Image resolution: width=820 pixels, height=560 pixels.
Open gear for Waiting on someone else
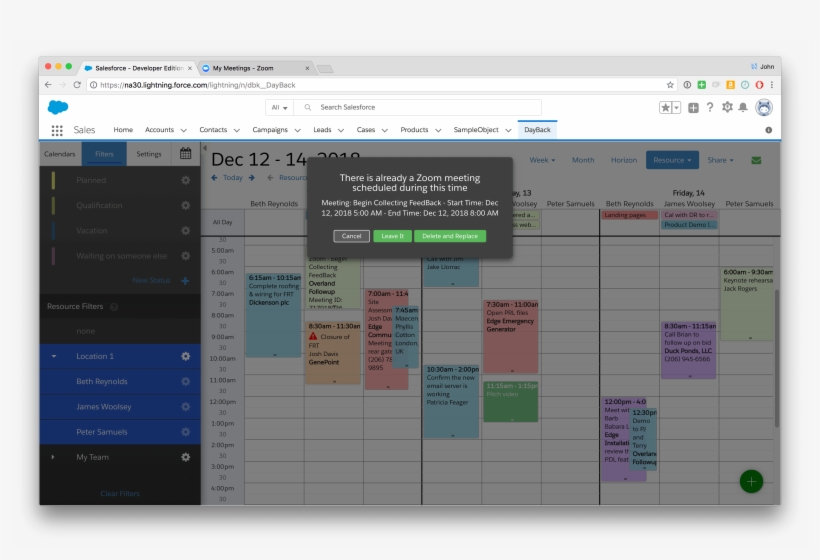click(x=185, y=256)
